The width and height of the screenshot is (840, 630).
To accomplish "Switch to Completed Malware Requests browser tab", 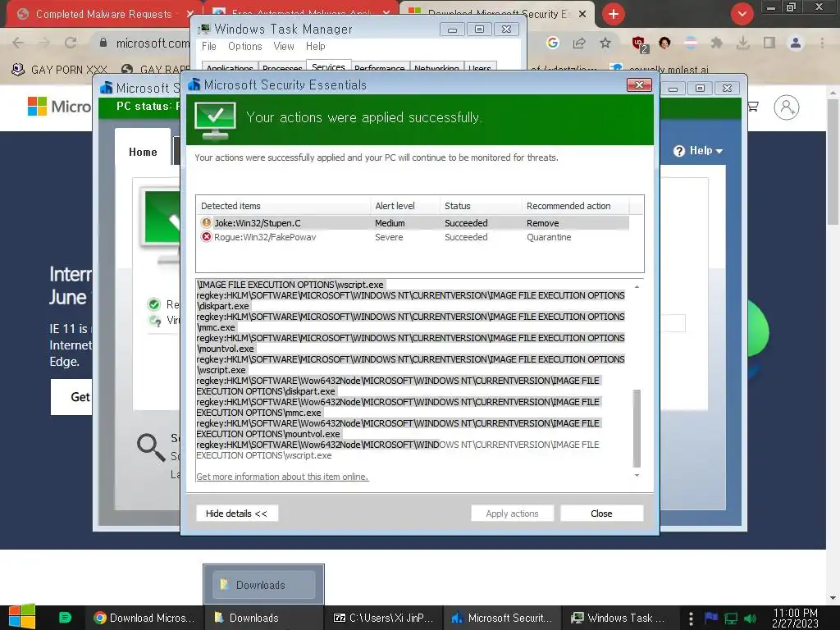I will [103, 14].
